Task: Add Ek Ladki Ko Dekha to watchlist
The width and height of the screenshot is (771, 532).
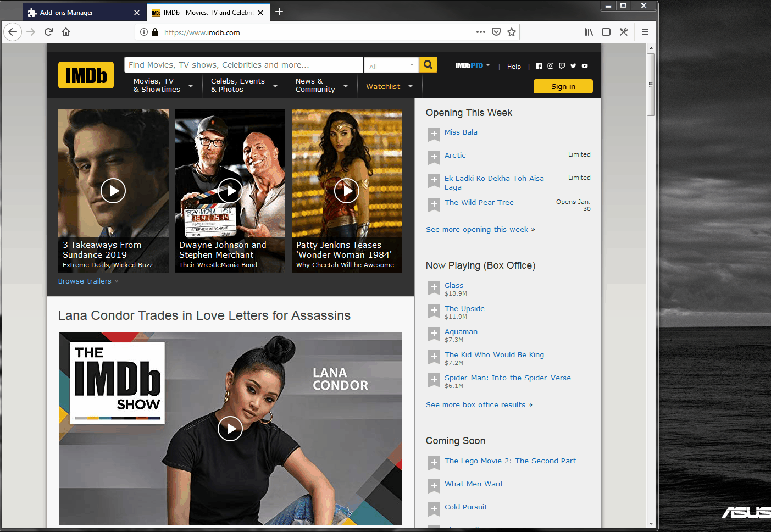Action: click(434, 180)
